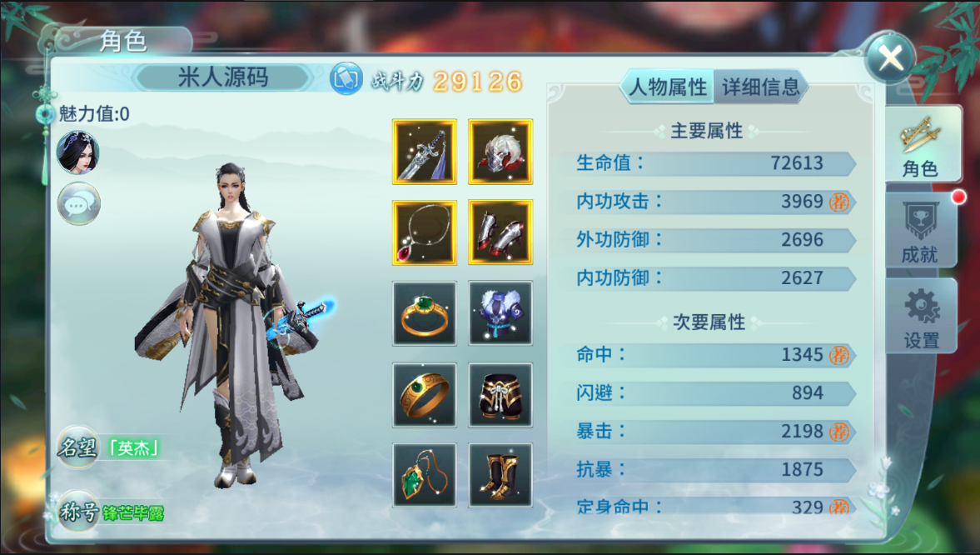Select the blue chest armor slot
Screen dimensions: 980x555
pyautogui.click(x=500, y=312)
